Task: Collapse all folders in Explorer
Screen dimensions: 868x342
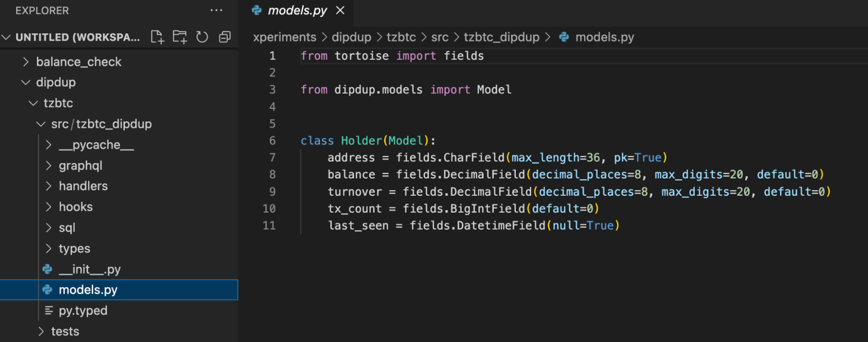Action: click(224, 37)
